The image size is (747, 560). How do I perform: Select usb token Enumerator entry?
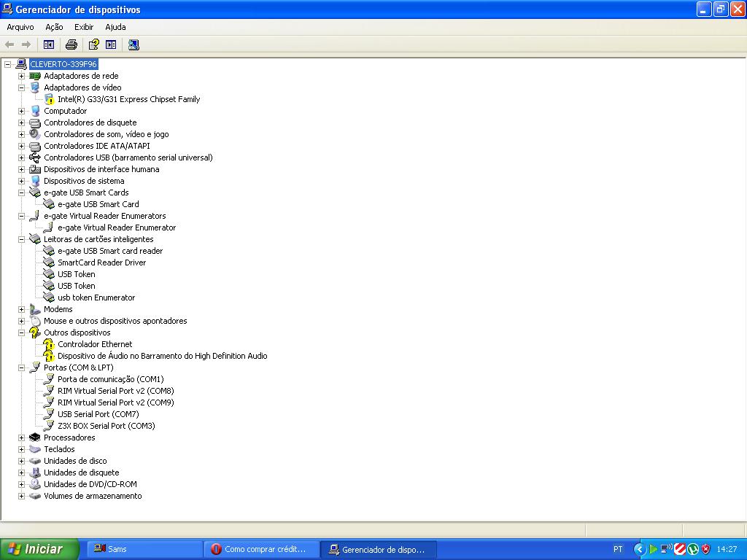click(x=96, y=297)
